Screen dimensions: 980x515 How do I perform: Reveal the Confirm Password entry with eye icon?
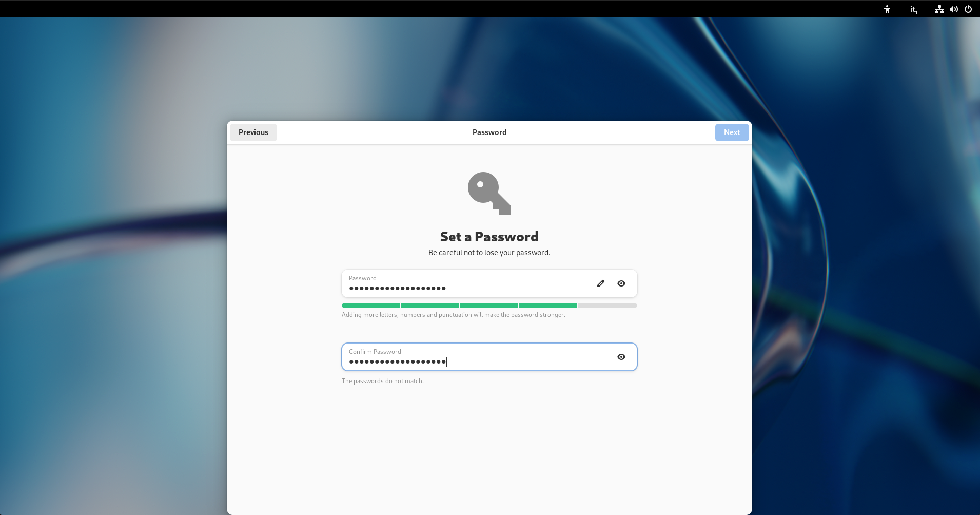621,357
